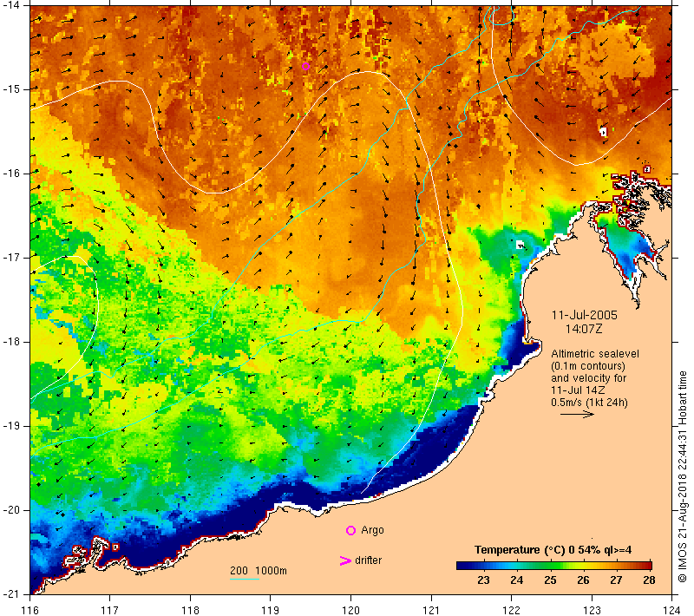Image resolution: width=694 pixels, height=616 pixels.
Task: Click the '26' temperature scale value
Action: [583, 580]
